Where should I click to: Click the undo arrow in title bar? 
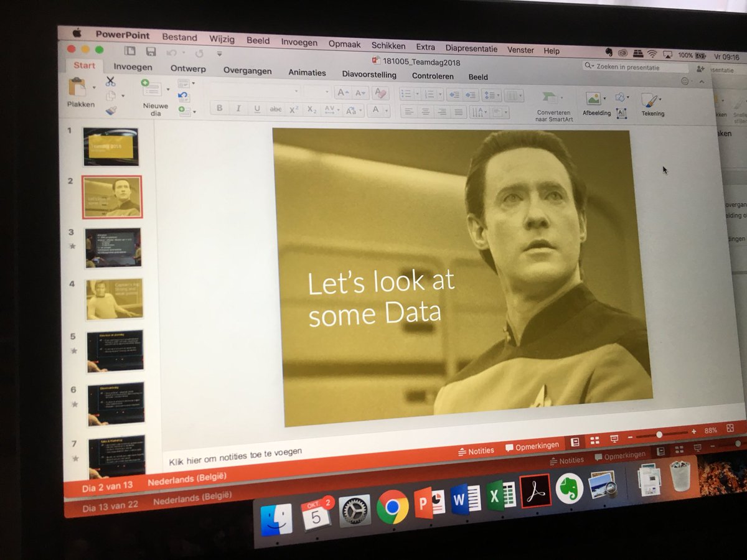pos(172,53)
